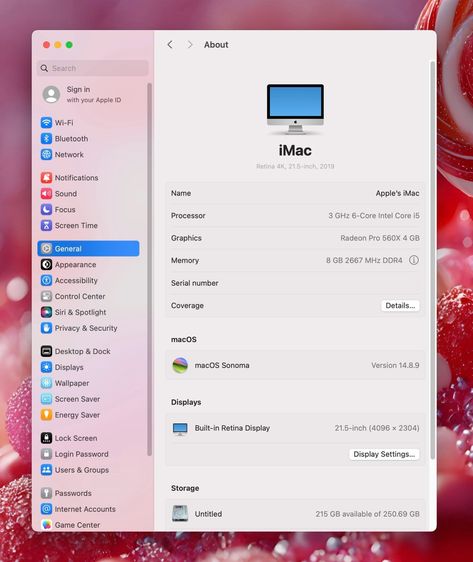
Task: Click 'Retina 4K, 21.5-inch, 2019' subtitle
Action: (295, 166)
